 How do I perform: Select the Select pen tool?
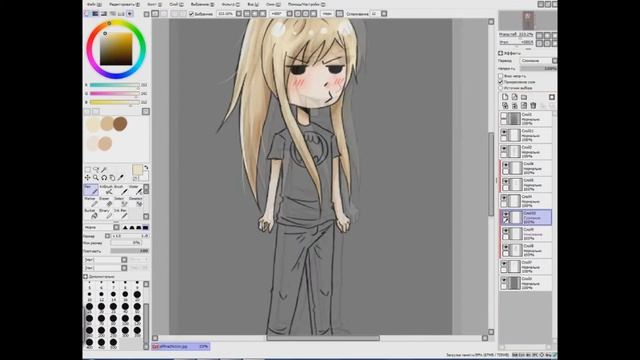click(120, 202)
